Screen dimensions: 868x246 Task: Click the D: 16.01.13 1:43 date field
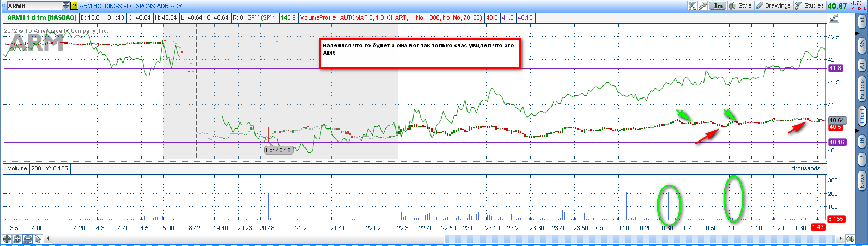point(102,17)
